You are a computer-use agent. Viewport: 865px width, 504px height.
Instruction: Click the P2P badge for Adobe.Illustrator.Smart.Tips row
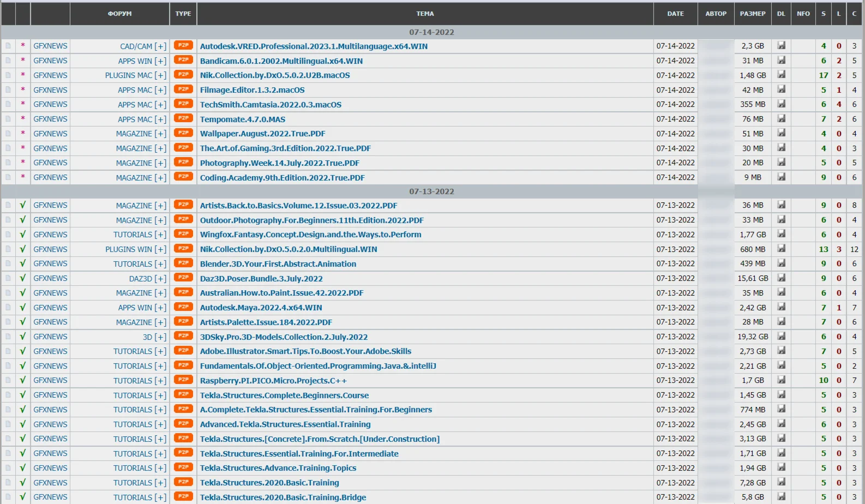point(183,351)
